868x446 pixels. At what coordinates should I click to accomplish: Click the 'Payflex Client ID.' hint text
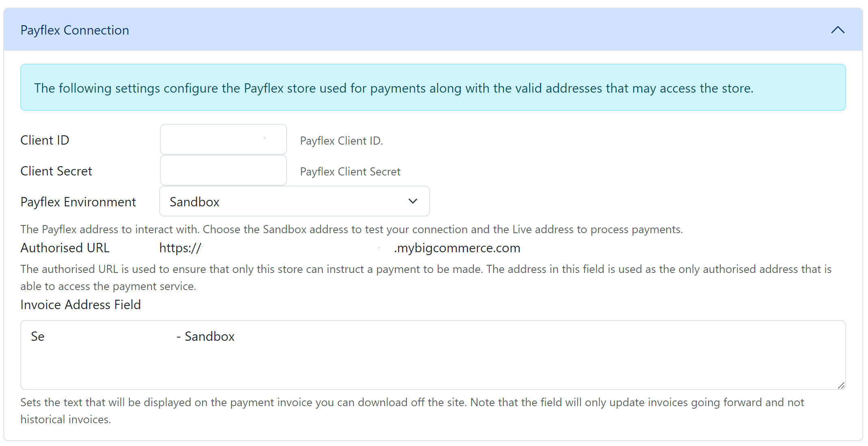click(341, 141)
